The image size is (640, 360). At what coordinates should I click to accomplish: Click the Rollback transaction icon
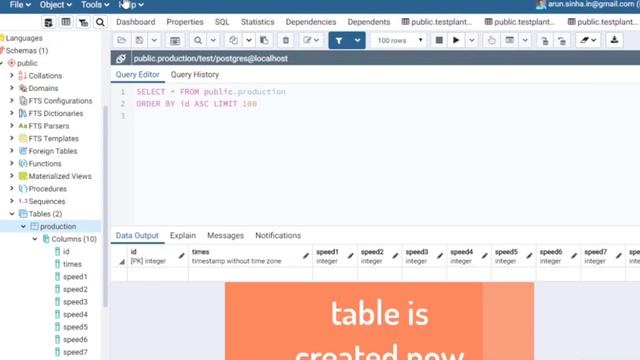point(562,40)
